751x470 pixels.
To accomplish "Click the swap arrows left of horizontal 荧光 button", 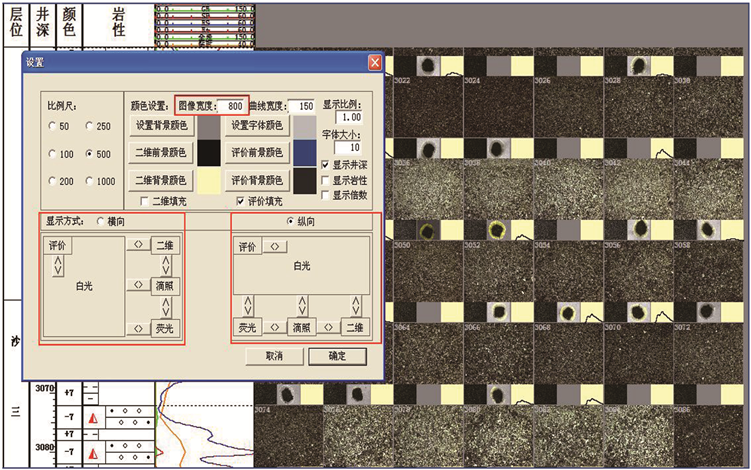I will [137, 328].
